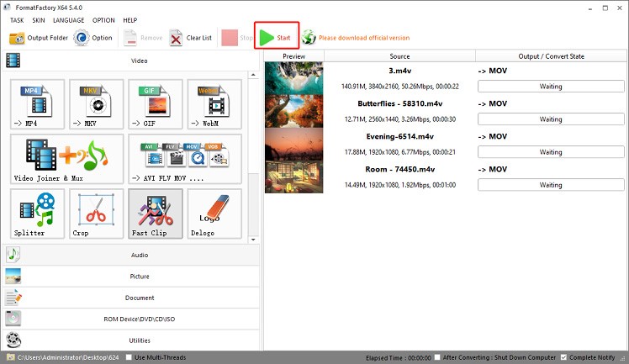629x364 pixels.
Task: Expand the Picture category section
Action: (x=131, y=277)
